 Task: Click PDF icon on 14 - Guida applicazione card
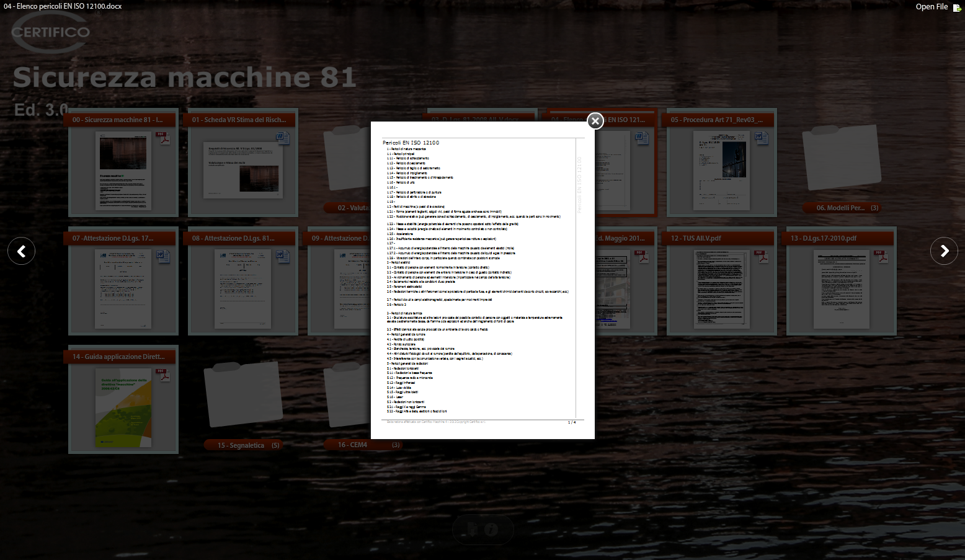coord(163,375)
